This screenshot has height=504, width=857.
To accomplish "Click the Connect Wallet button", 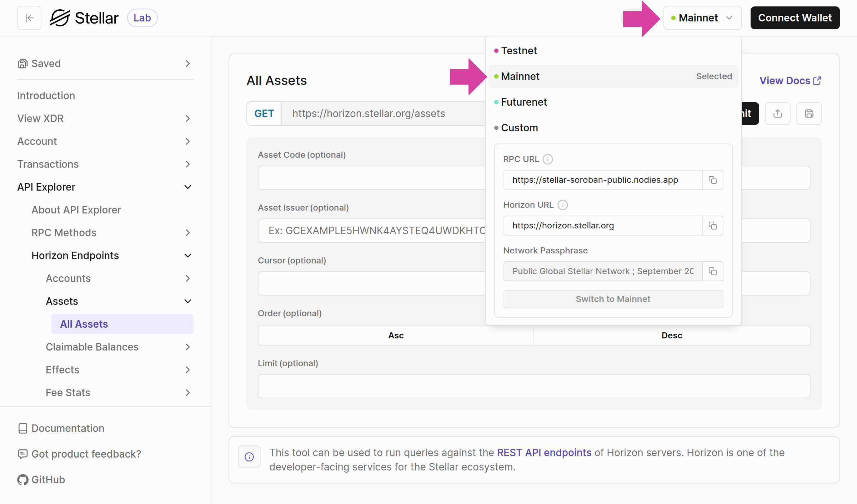I will point(795,17).
